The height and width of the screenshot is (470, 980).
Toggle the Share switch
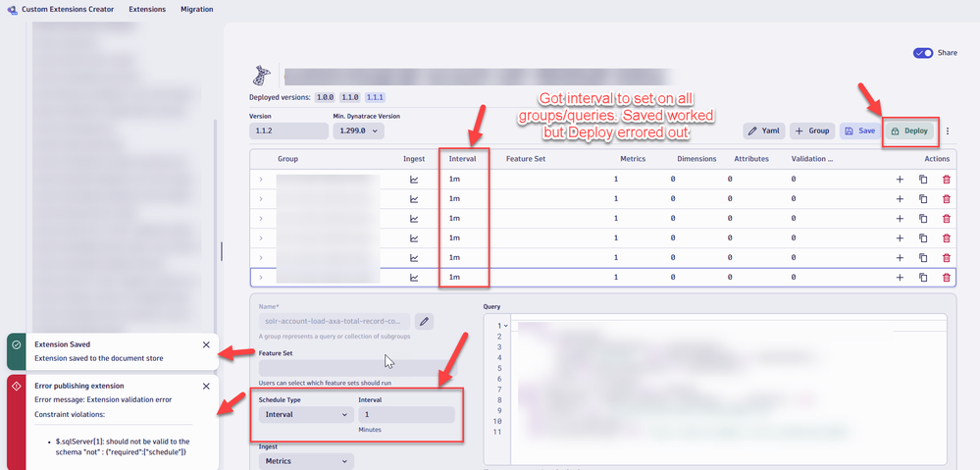point(923,53)
